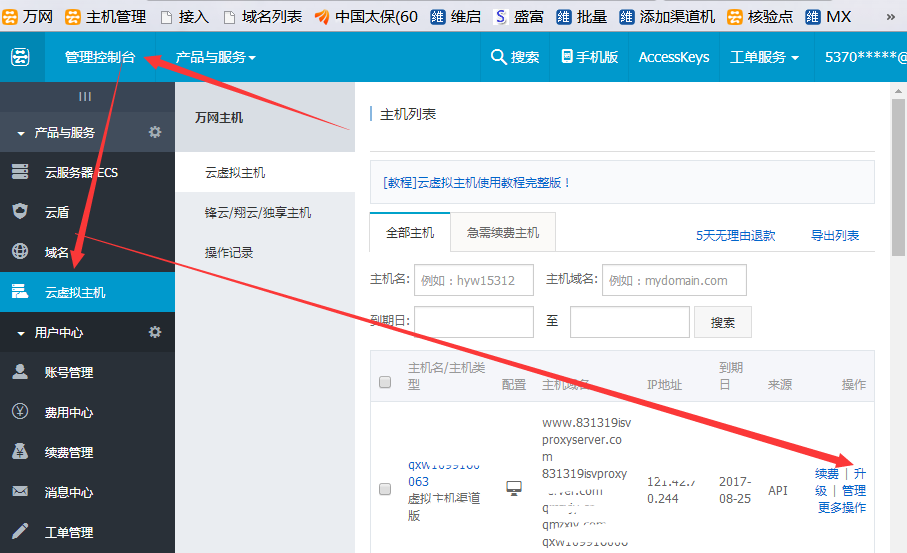
Task: Click the 消息中心 envelope icon
Action: point(20,491)
